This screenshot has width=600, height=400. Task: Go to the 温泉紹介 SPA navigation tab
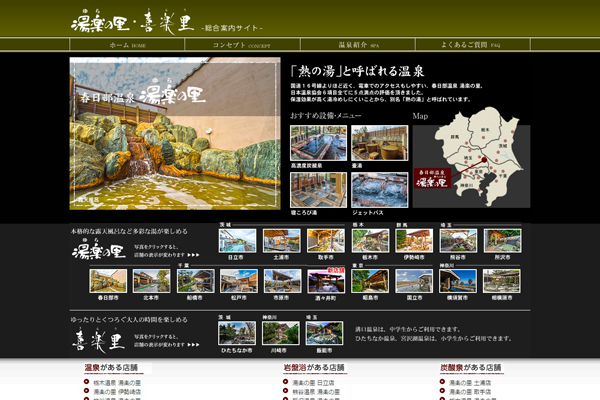point(357,46)
